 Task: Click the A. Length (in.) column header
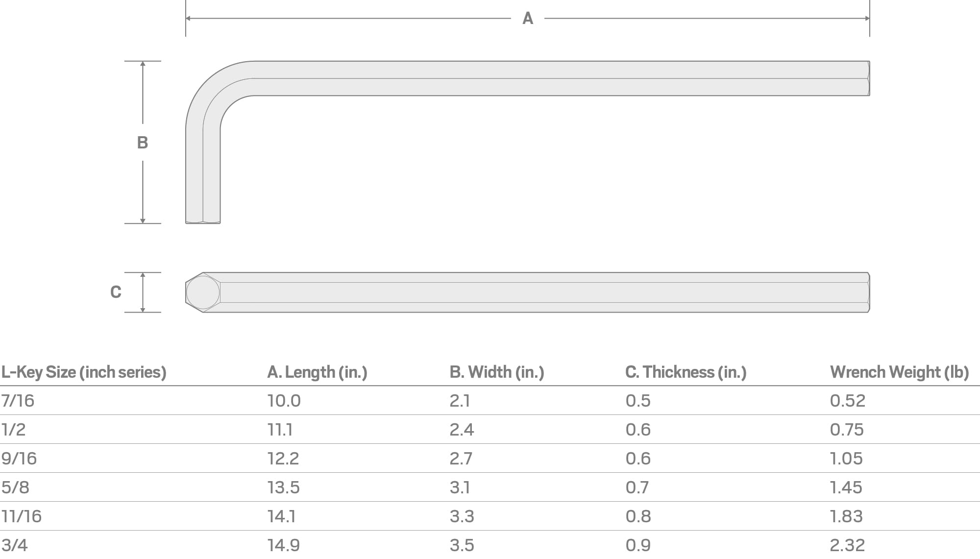pyautogui.click(x=317, y=372)
